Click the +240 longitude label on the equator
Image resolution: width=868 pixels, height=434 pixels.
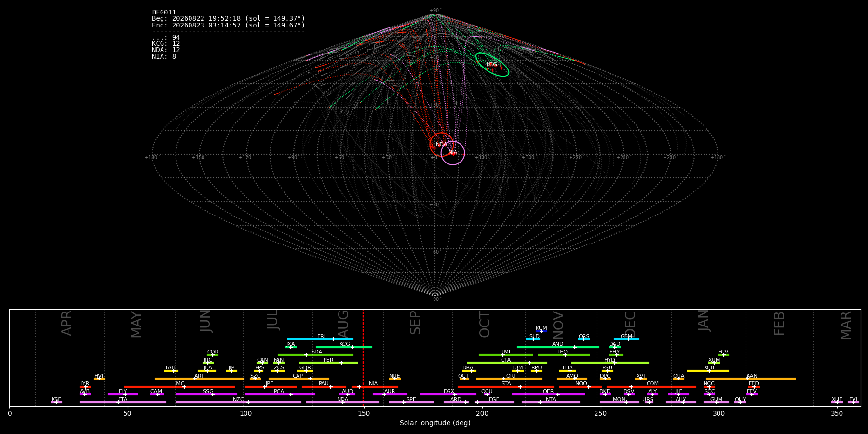tap(623, 158)
